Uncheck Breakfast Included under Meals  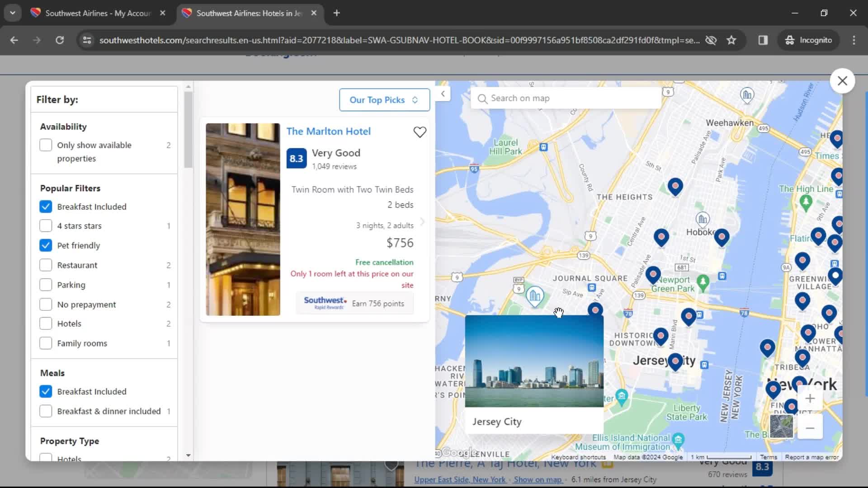pos(46,391)
